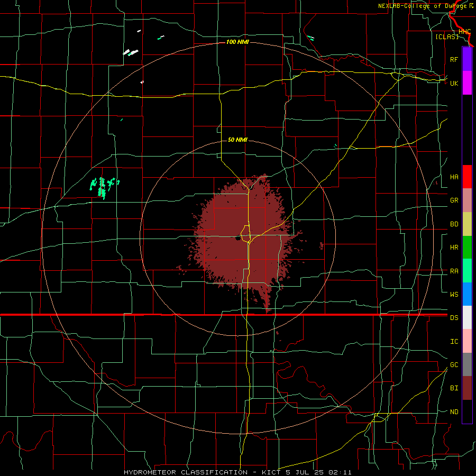This screenshot has width=476, height=476.
Task: Click the HR legend label
Action: pos(454,248)
